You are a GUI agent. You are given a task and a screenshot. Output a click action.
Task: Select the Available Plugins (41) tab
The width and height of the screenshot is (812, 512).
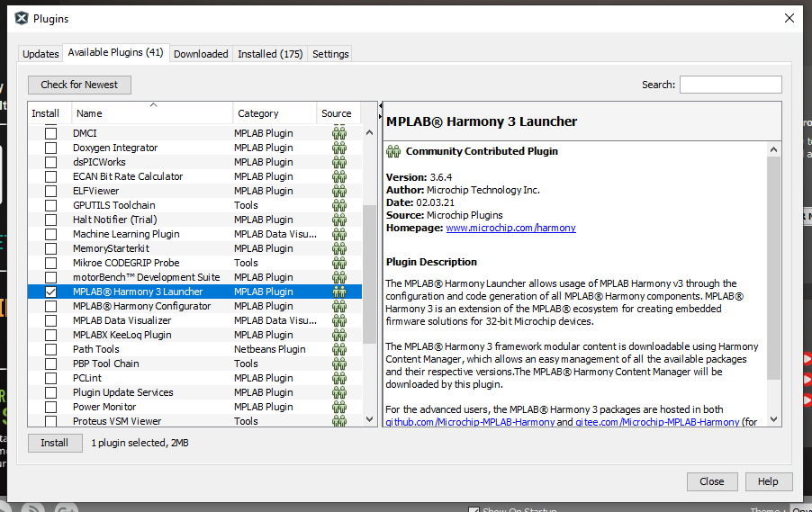(x=115, y=52)
